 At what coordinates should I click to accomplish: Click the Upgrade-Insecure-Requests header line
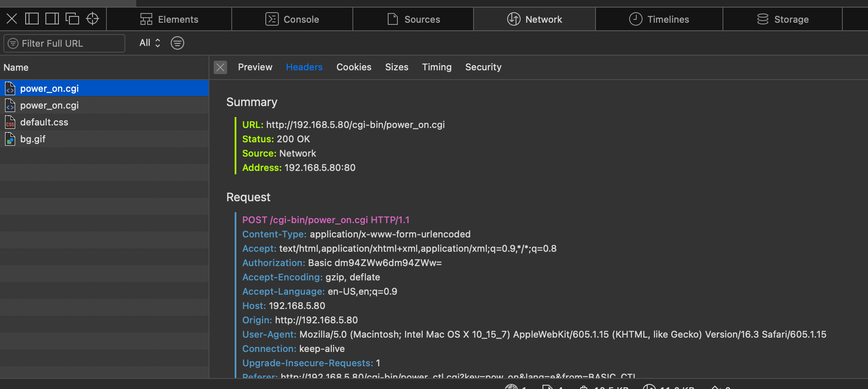311,363
